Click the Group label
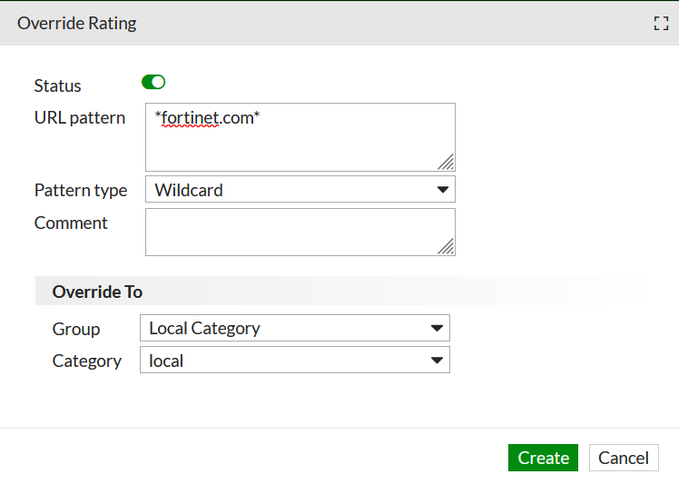Viewport: 679px width, 486px height. tap(76, 328)
